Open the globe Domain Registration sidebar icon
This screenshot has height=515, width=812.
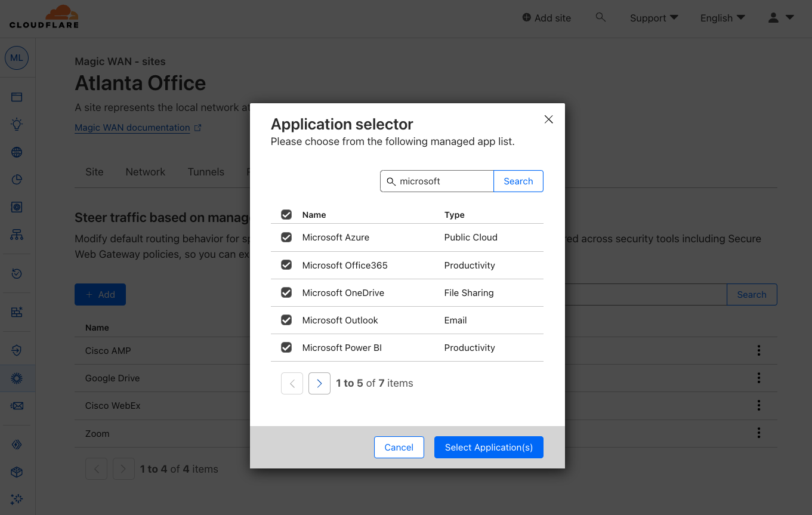point(17,152)
